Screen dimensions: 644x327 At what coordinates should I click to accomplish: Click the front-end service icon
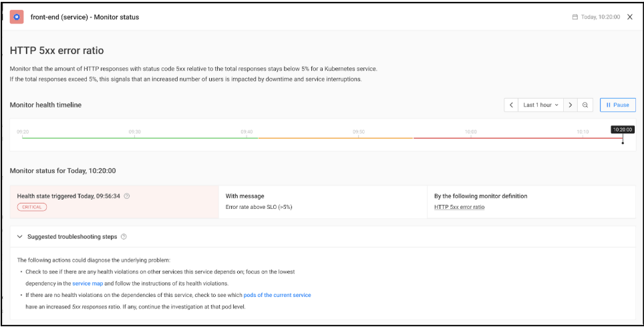tap(17, 17)
